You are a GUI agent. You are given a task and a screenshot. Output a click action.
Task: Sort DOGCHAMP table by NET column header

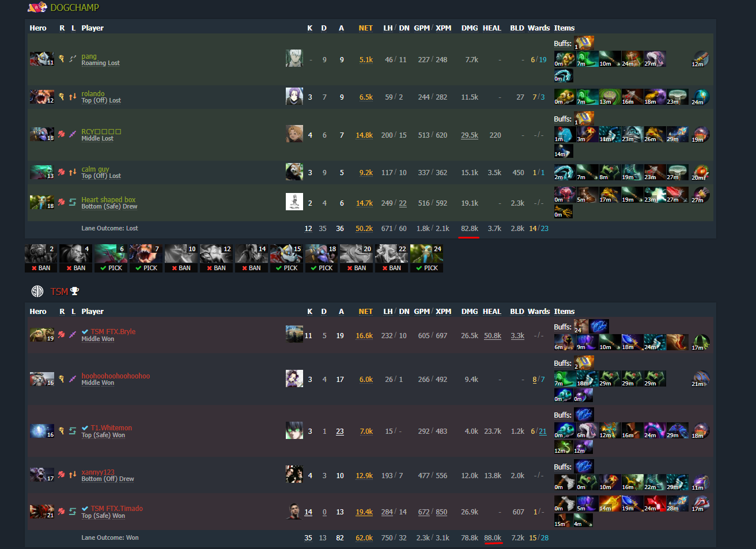(365, 28)
